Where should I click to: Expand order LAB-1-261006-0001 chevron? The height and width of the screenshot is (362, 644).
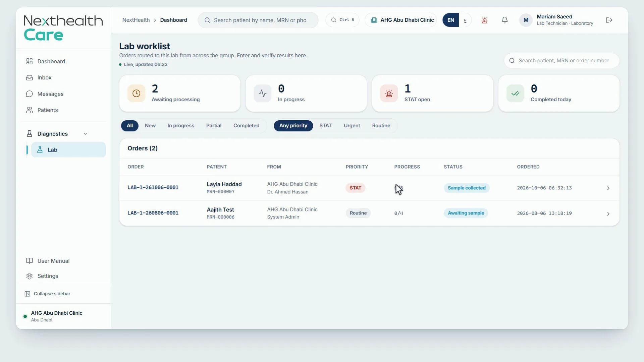pos(608,188)
